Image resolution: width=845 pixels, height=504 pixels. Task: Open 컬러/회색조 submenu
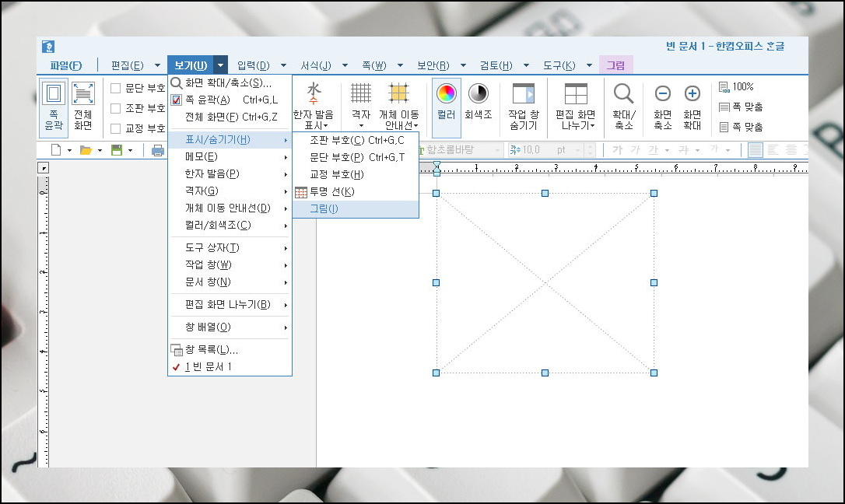[230, 225]
